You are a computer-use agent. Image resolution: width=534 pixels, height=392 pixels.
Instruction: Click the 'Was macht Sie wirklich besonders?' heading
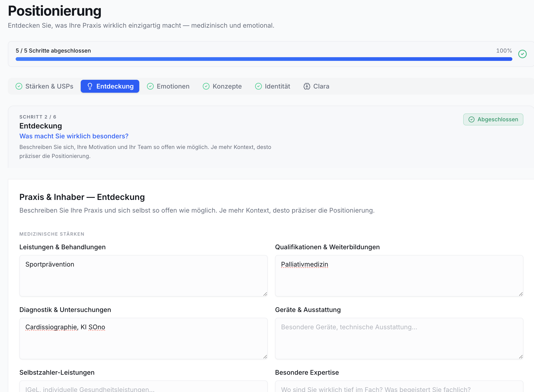coord(74,136)
